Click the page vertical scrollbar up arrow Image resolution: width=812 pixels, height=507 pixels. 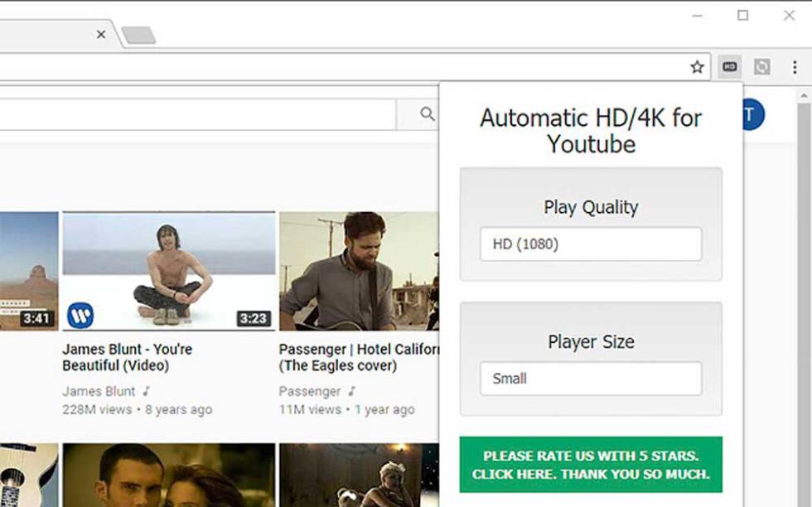click(804, 96)
